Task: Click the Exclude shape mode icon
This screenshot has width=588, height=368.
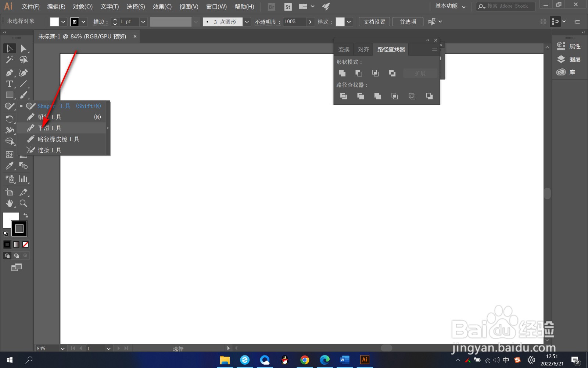Action: click(x=392, y=73)
